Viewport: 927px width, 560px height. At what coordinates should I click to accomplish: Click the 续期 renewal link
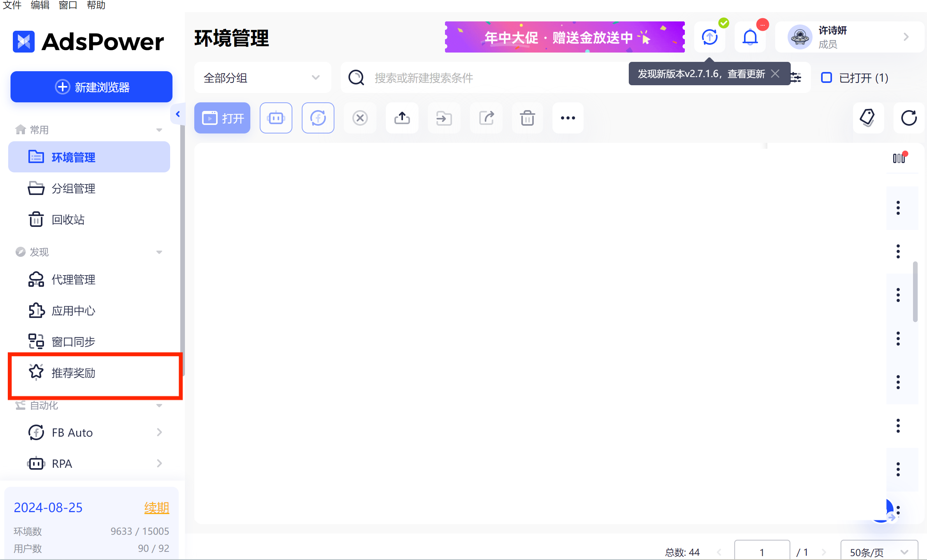click(157, 507)
